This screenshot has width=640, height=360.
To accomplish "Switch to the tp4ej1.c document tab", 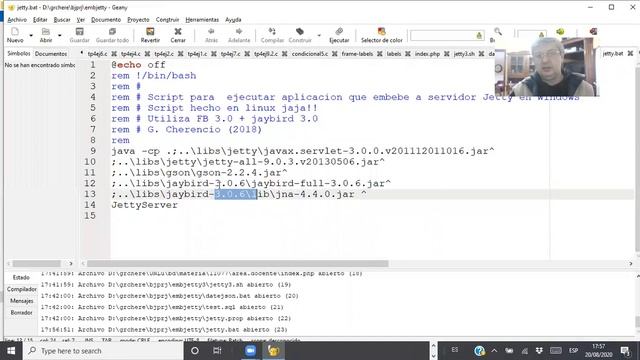I will point(197,53).
